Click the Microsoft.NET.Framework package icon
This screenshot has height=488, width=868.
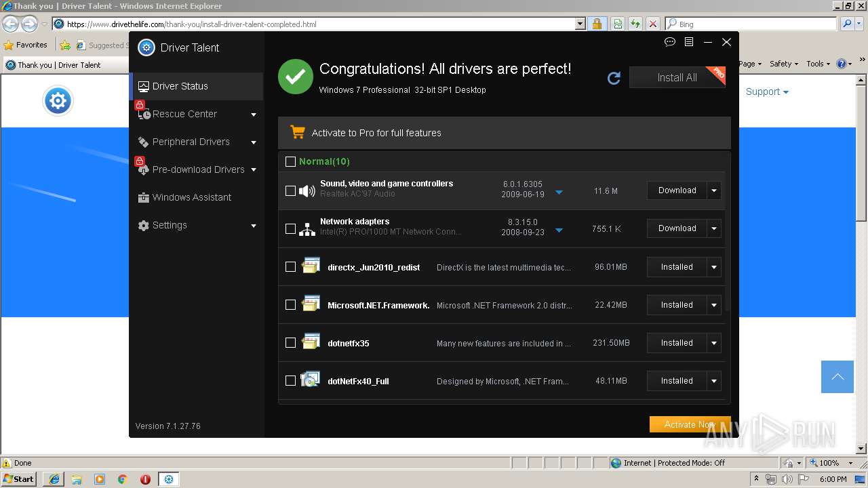tap(311, 304)
